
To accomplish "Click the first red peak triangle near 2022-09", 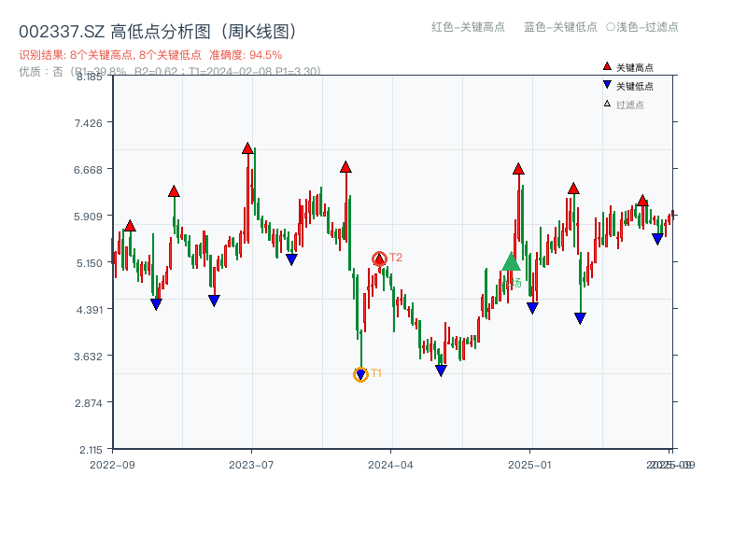I will 129,225.
